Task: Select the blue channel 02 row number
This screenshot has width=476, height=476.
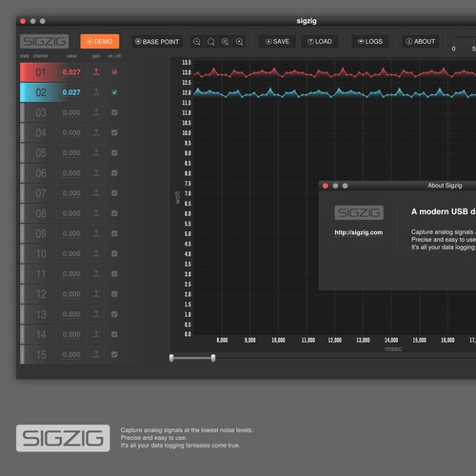Action: 41,92
